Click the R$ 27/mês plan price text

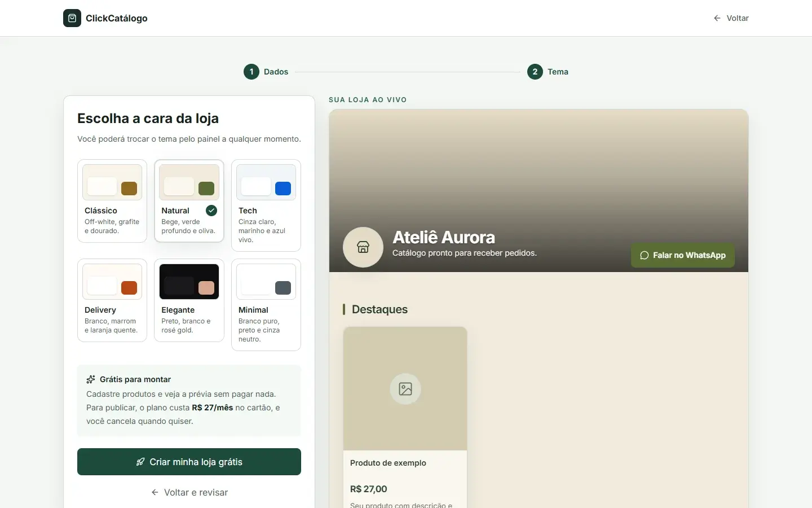coord(213,408)
